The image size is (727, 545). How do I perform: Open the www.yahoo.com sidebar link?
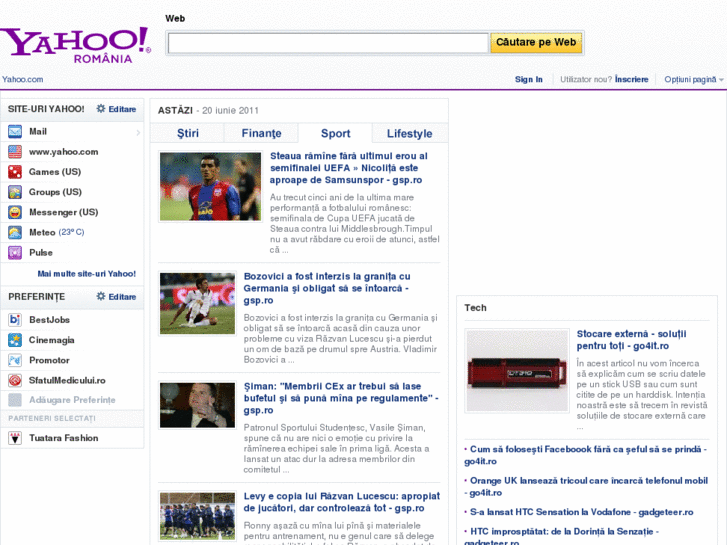[x=64, y=152]
